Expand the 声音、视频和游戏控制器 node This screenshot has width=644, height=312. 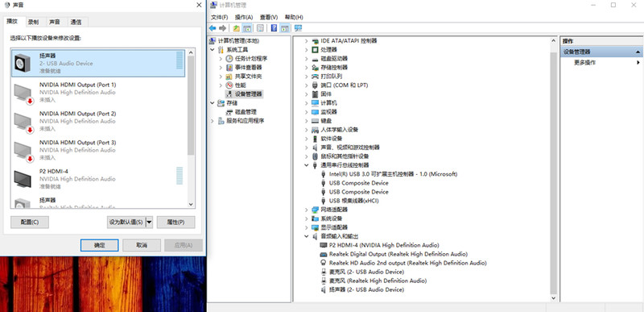[306, 148]
